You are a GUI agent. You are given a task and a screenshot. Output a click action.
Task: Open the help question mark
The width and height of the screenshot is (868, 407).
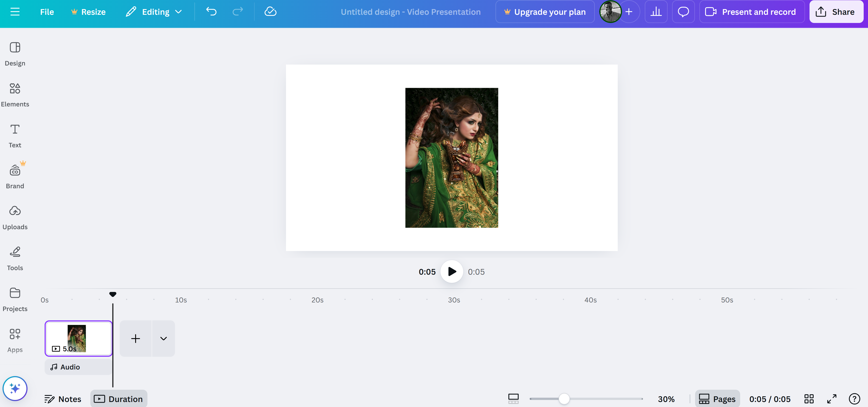coord(854,399)
